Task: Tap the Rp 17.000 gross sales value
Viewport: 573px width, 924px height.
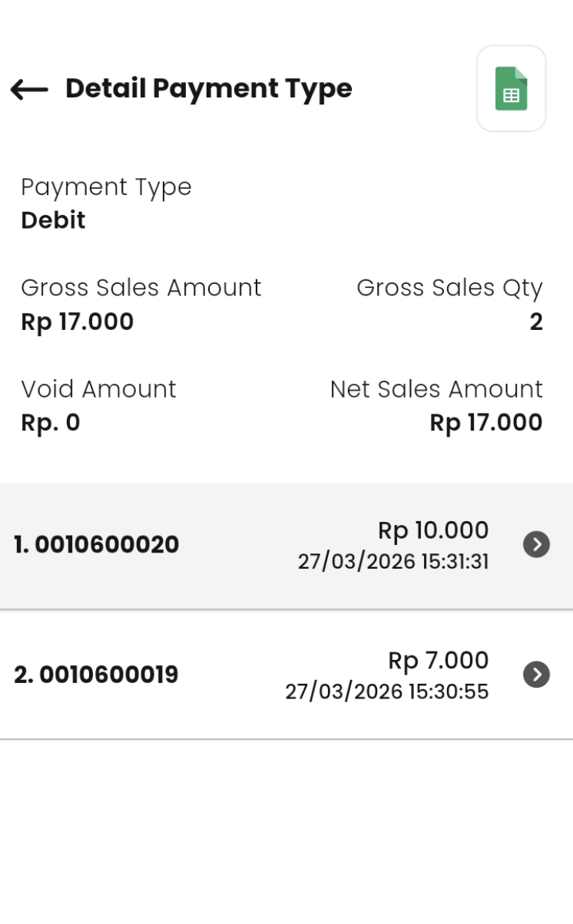Action: pyautogui.click(x=78, y=322)
